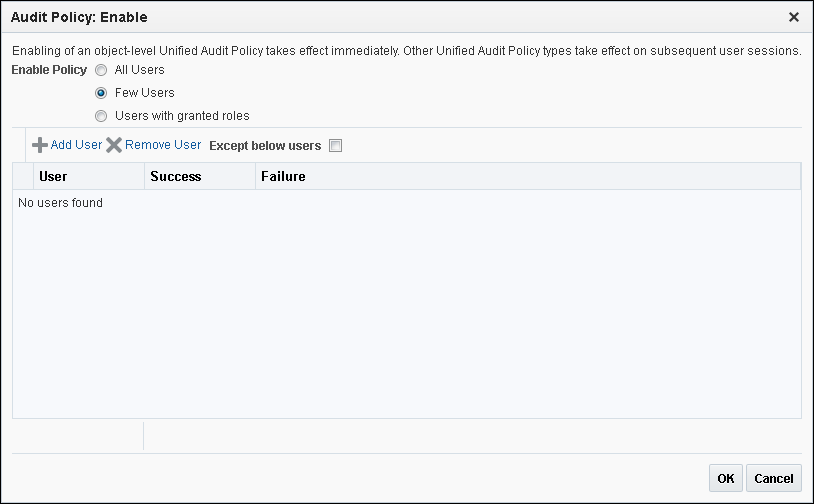Click the Remove User link text

(163, 145)
